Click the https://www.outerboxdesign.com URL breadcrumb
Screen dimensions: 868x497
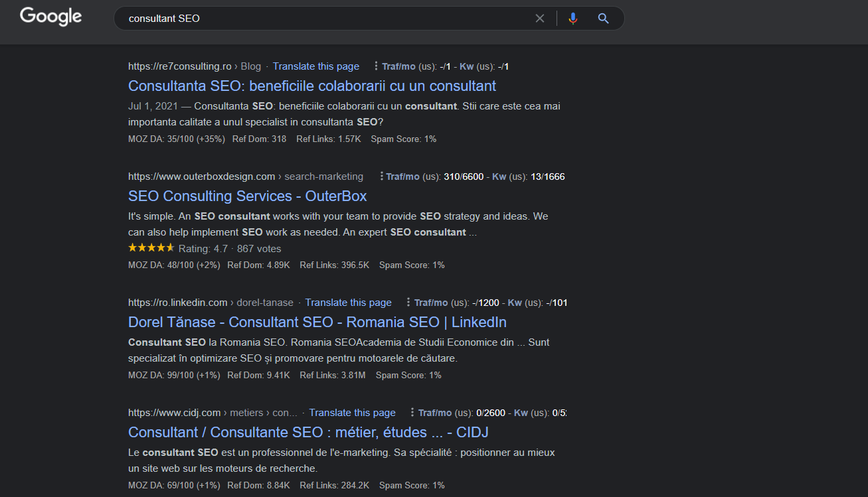pyautogui.click(x=246, y=177)
